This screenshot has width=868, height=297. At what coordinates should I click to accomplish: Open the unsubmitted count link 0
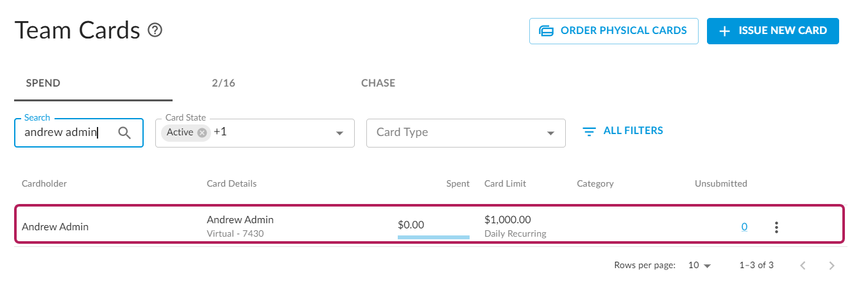tap(744, 226)
